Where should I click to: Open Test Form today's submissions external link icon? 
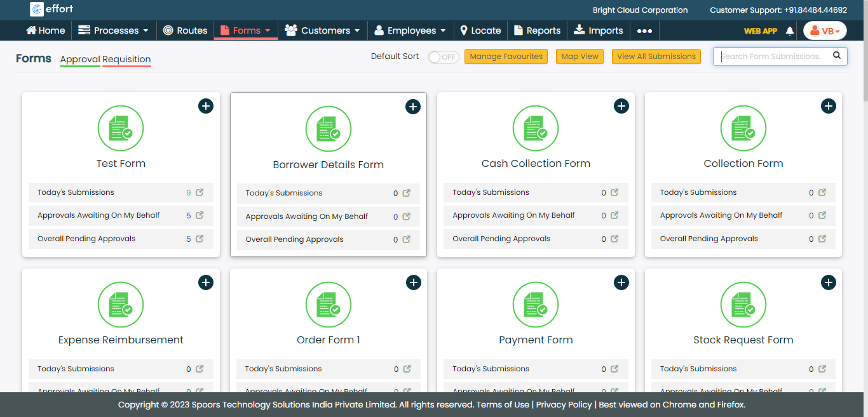click(x=200, y=192)
